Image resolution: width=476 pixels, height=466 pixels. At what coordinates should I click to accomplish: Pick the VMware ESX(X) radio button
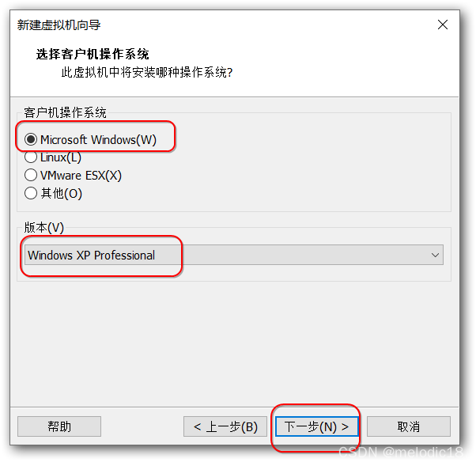point(31,175)
